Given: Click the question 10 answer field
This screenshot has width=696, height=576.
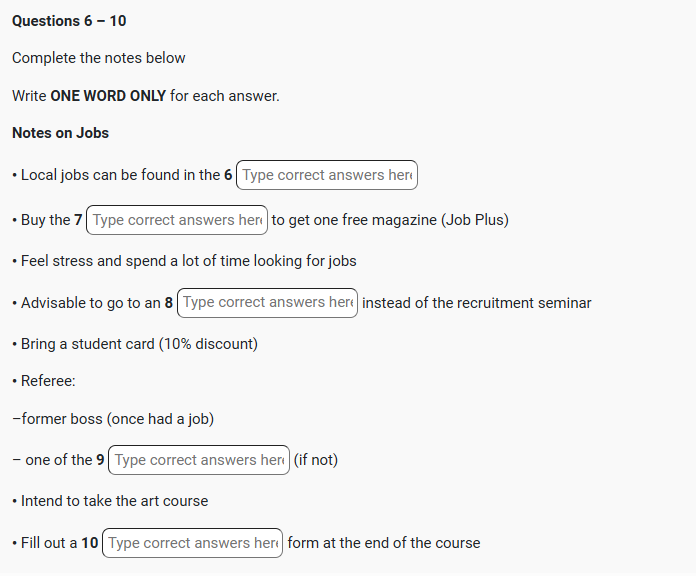Looking at the screenshot, I should coord(192,543).
